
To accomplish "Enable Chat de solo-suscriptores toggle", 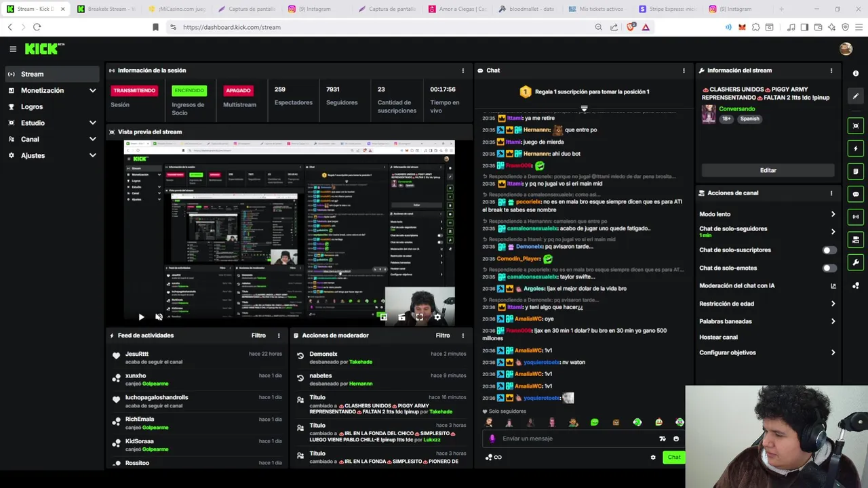I will pyautogui.click(x=829, y=250).
